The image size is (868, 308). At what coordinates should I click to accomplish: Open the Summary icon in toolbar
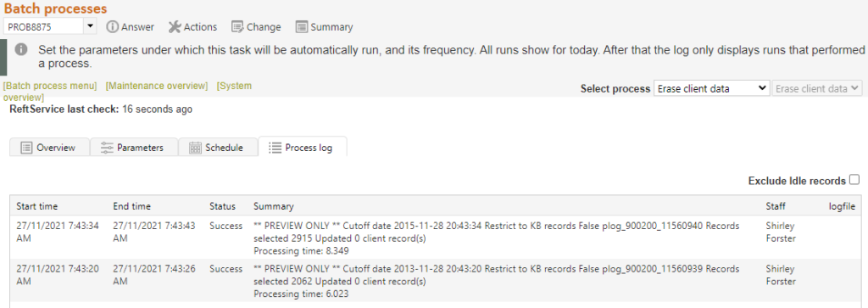pyautogui.click(x=301, y=26)
